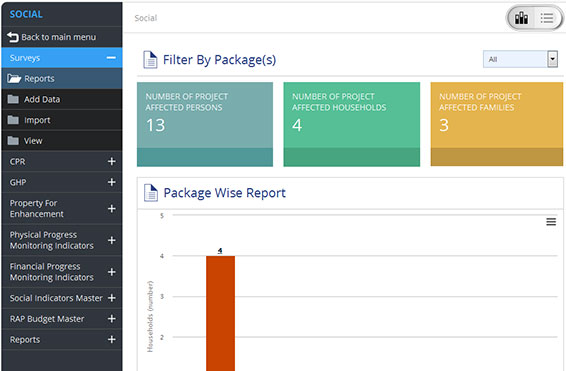Screen dimensions: 566x371
Task: Click the orange bar in the chart
Action: pyautogui.click(x=221, y=313)
